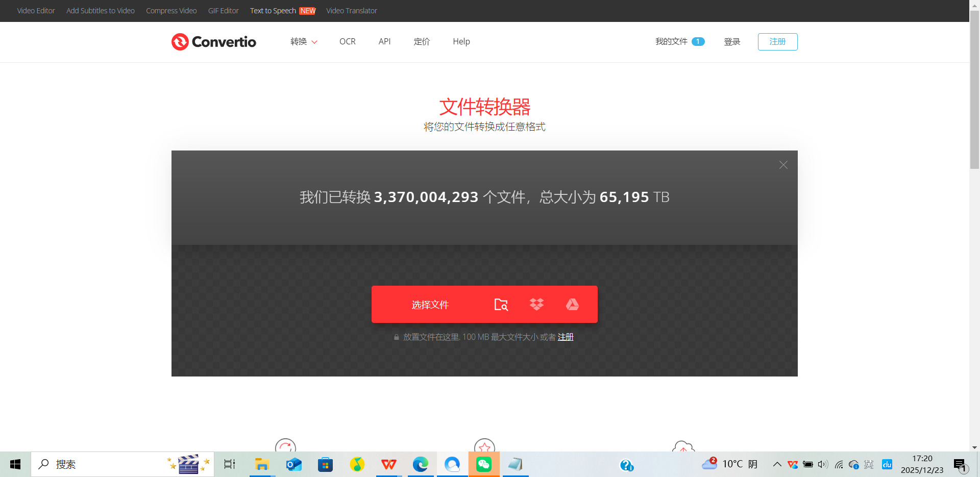Viewport: 980px width, 477px height.
Task: Click the Convertio logo
Action: (214, 42)
